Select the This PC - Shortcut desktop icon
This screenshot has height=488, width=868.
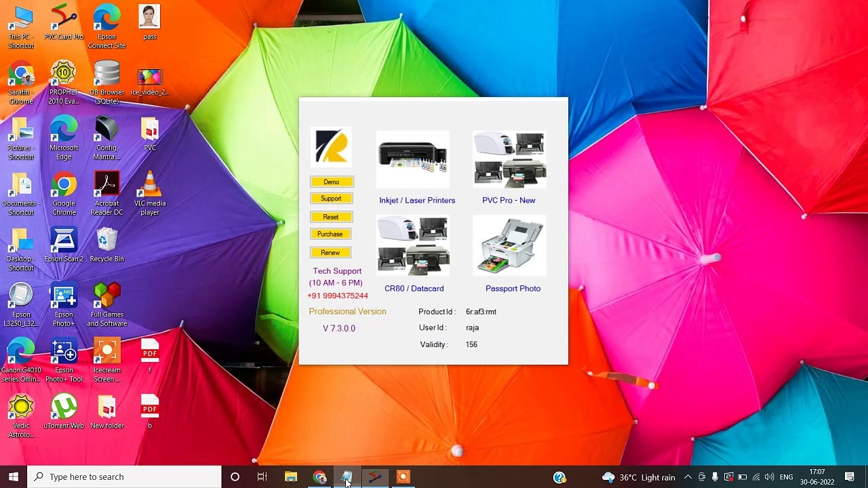pyautogui.click(x=21, y=27)
